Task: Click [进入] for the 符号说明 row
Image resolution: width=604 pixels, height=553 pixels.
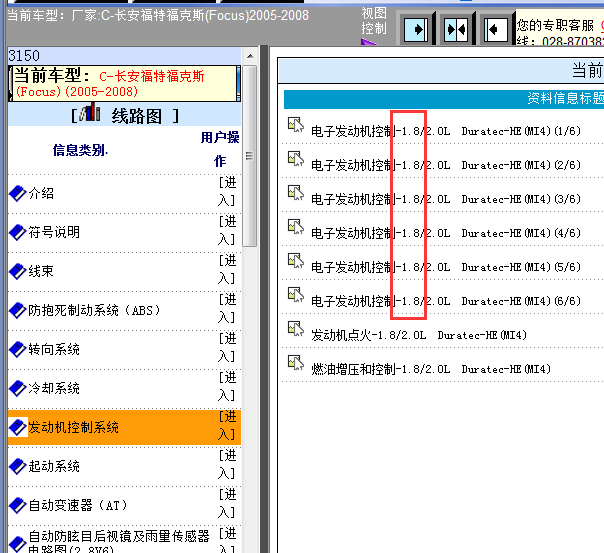Action: (x=227, y=230)
